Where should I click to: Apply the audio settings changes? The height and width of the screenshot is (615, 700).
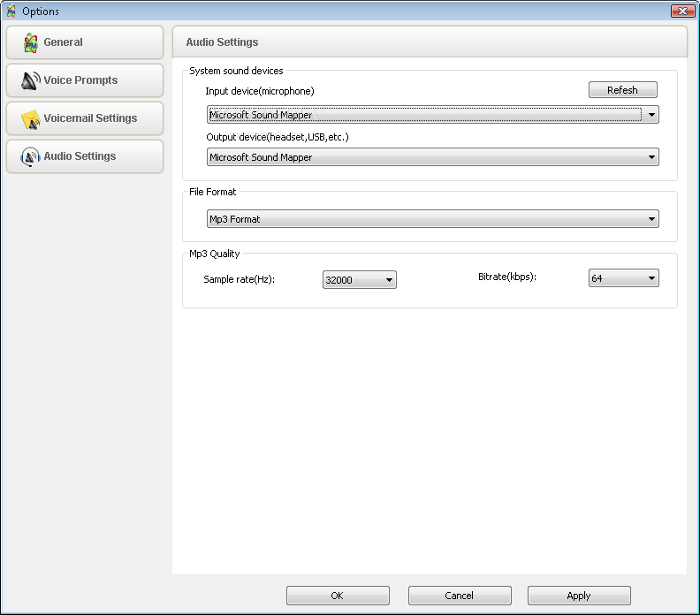pos(579,596)
